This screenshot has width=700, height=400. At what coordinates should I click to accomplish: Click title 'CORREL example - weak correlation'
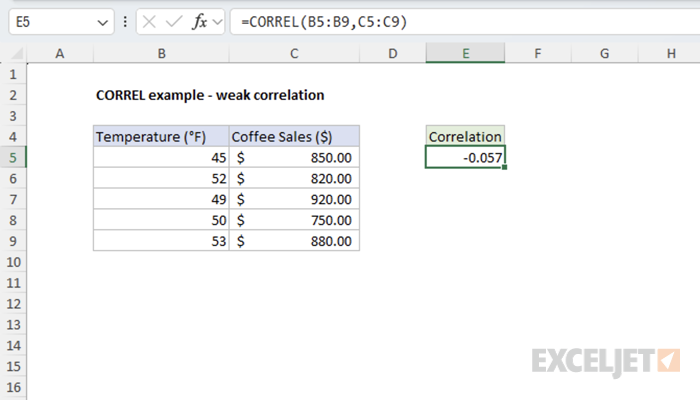click(x=210, y=95)
